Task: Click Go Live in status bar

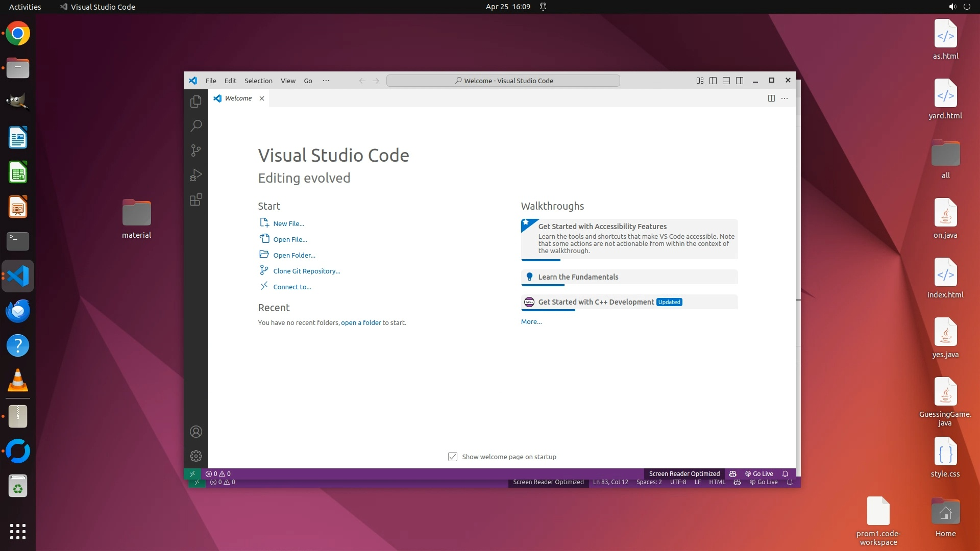Action: (x=759, y=474)
